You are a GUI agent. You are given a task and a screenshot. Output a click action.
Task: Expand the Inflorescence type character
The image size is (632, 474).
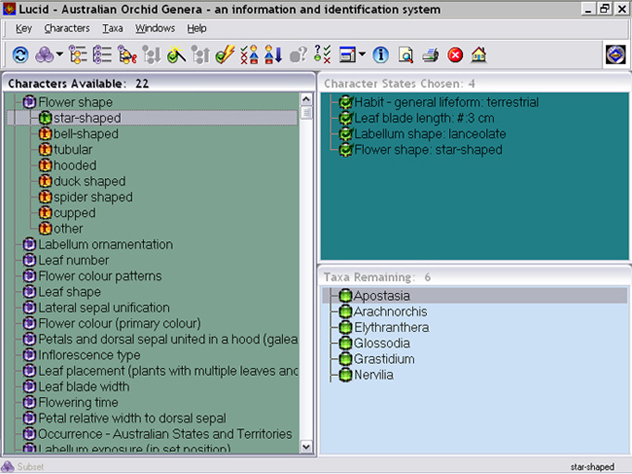29,355
